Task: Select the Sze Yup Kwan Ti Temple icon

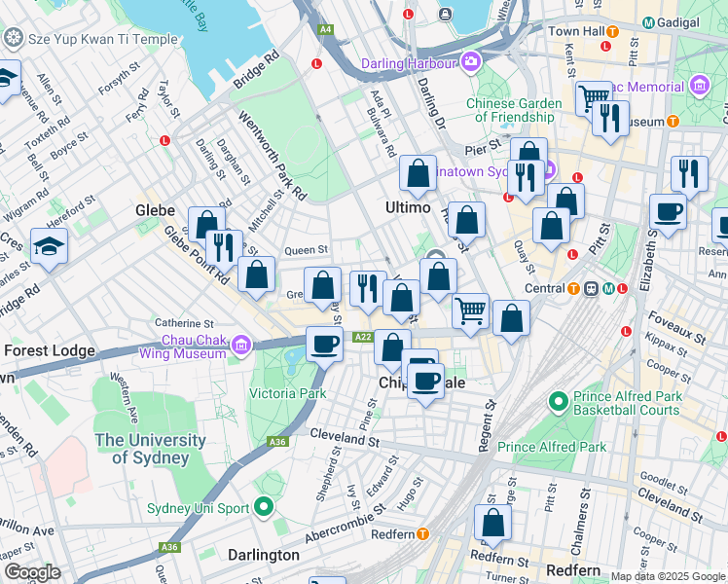Action: point(14,39)
